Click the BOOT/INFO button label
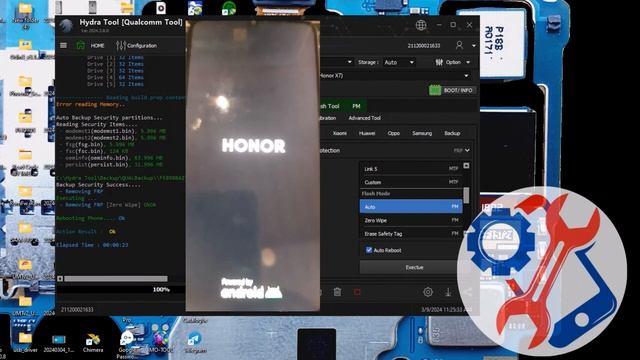640x360 pixels. click(x=458, y=90)
